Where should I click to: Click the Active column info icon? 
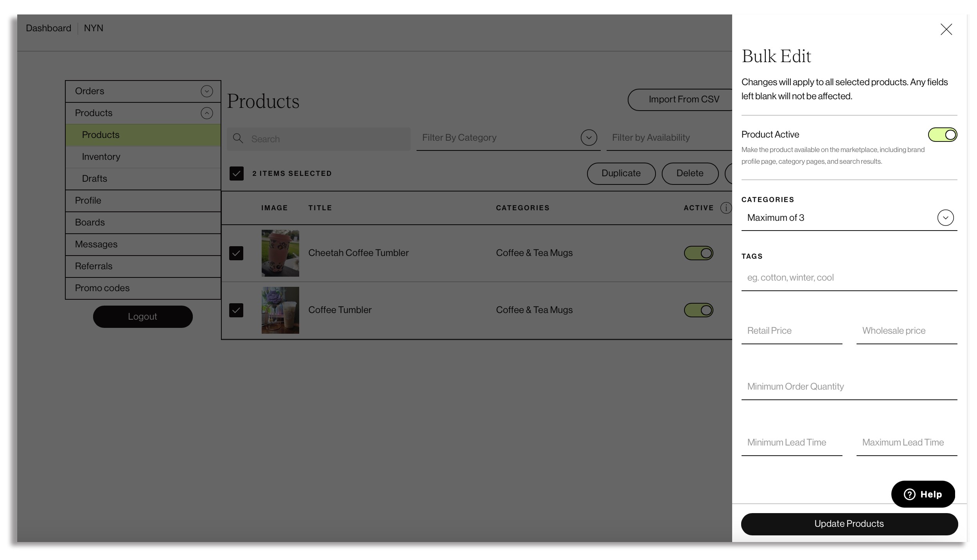pos(726,208)
